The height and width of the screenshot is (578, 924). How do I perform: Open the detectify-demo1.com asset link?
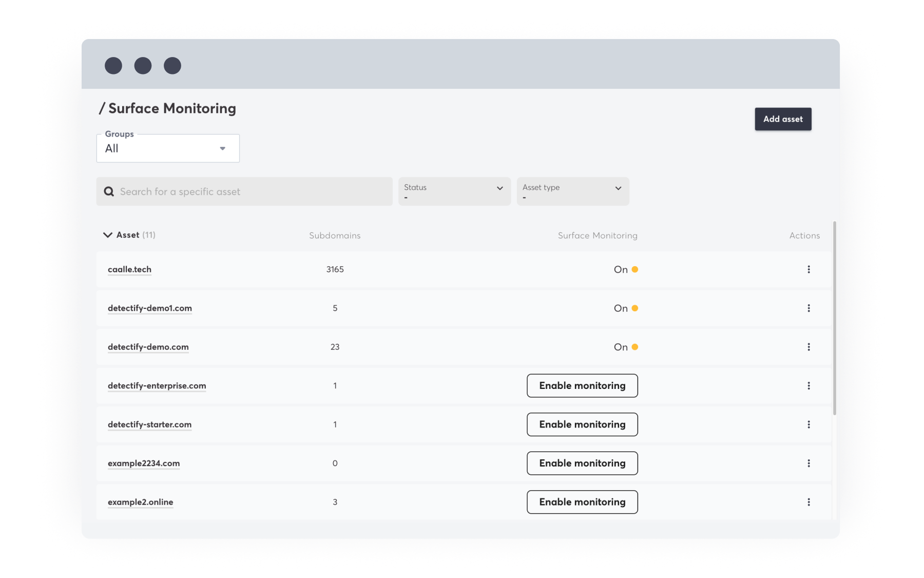(x=150, y=308)
